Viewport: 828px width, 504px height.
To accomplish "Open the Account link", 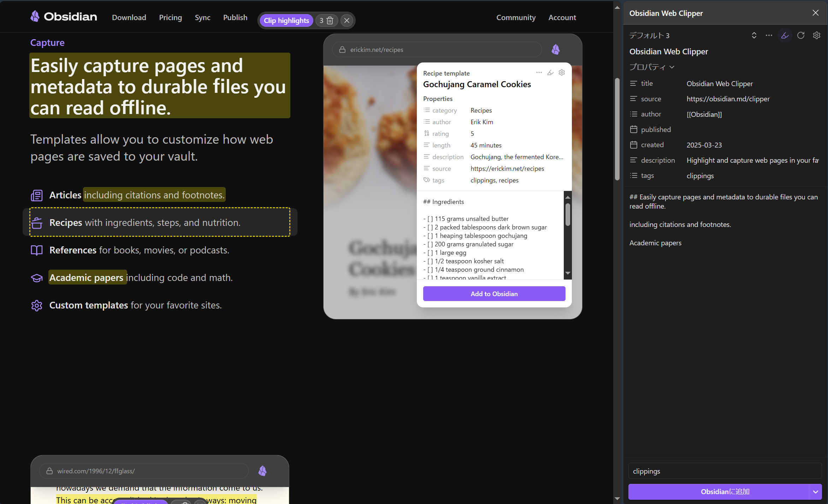I will pos(562,17).
